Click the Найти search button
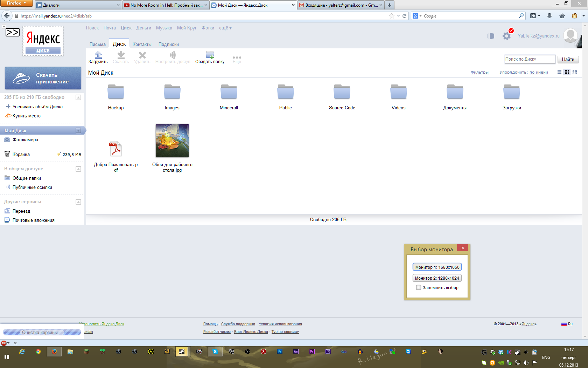 (x=568, y=59)
